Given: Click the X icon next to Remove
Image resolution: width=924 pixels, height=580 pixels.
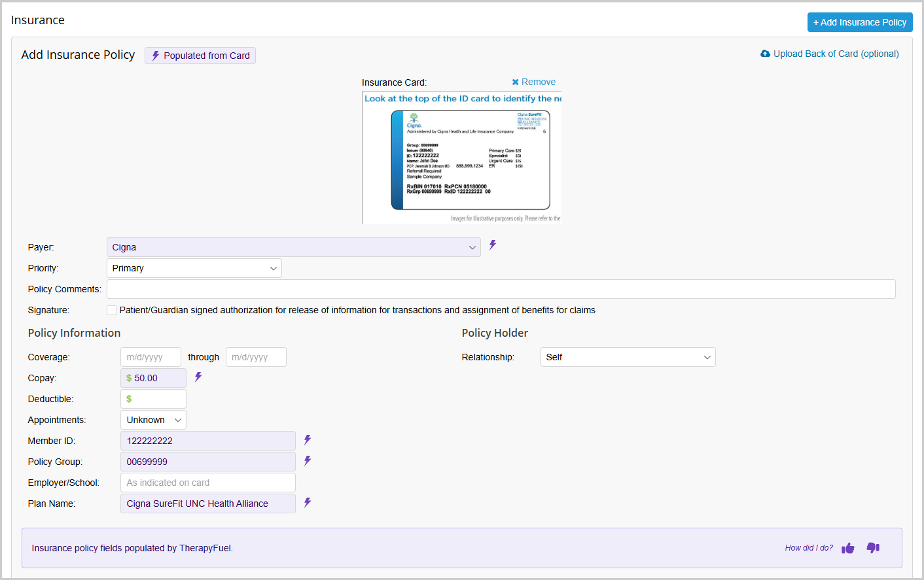Looking at the screenshot, I should (516, 82).
